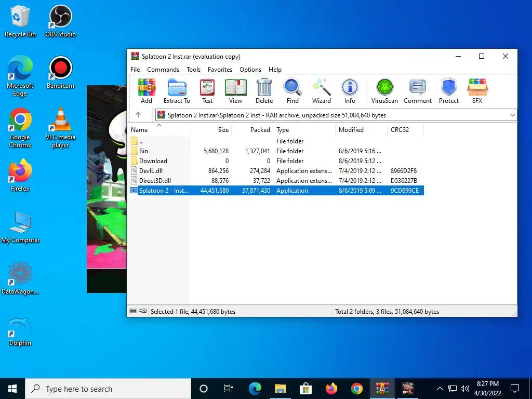This screenshot has width=532, height=399.
Task: Click the drive icon in status bar
Action: (134, 311)
